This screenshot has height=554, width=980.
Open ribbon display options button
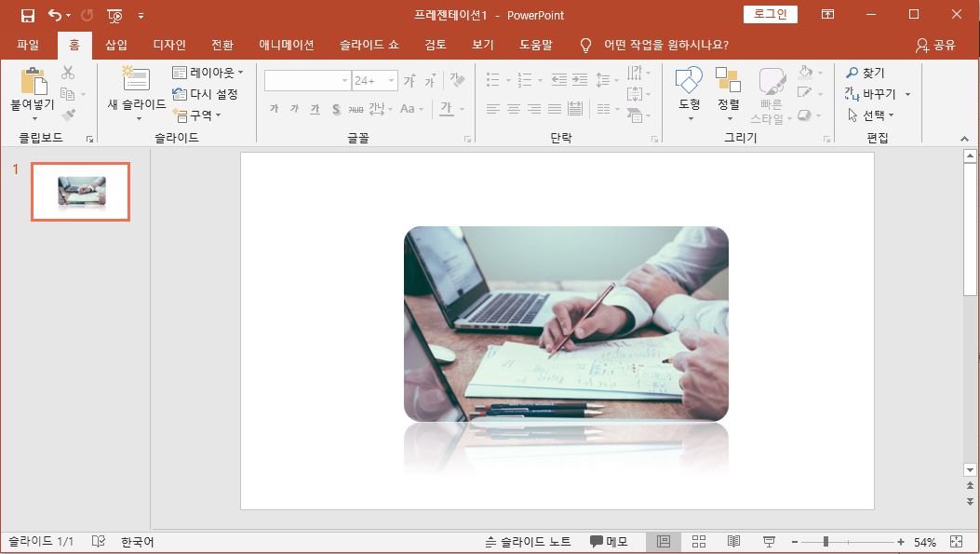point(827,14)
